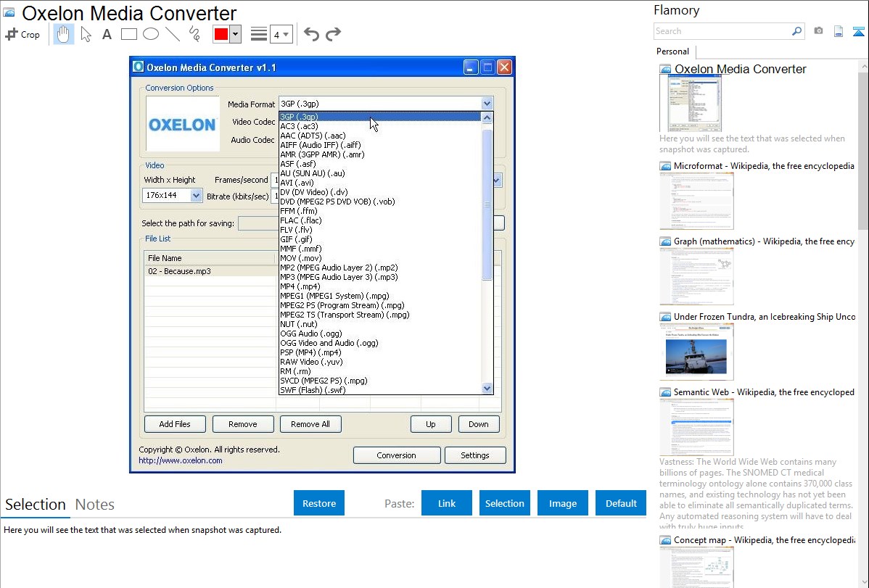Click the red color swatch
Image resolution: width=869 pixels, height=588 pixels.
coord(221,34)
